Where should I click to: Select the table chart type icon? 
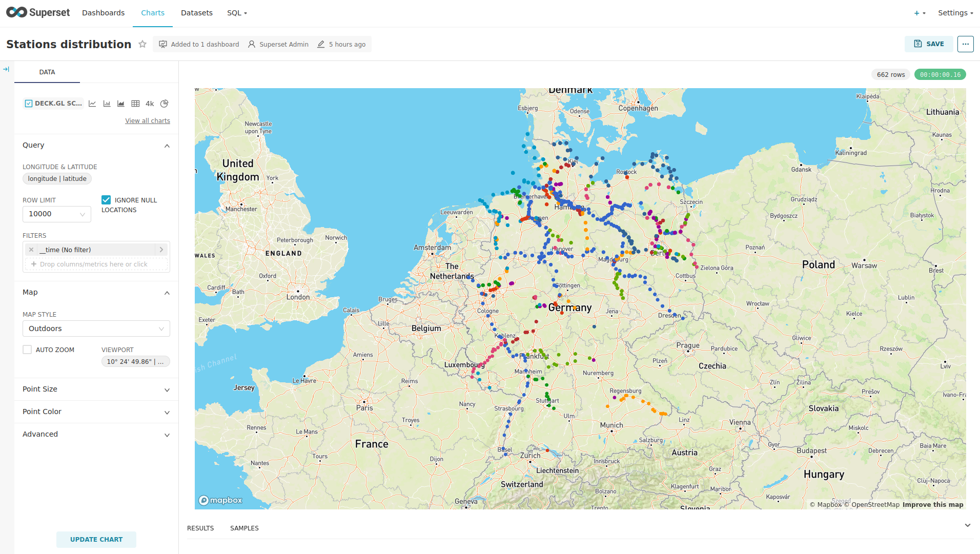pos(135,104)
